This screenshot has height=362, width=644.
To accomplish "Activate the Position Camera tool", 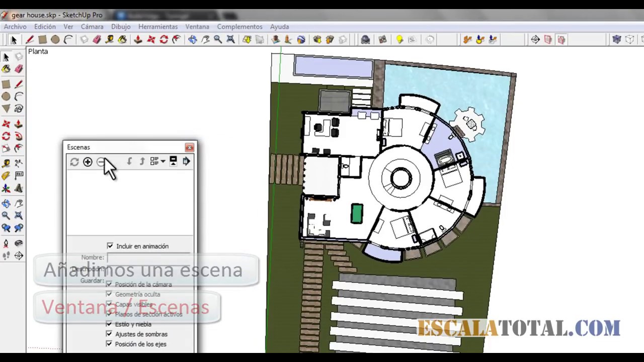I will [6, 243].
